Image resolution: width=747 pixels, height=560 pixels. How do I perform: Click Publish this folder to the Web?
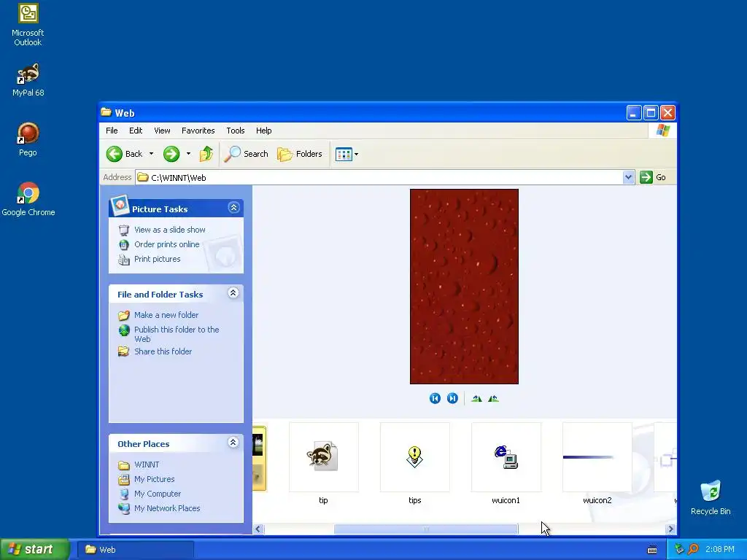pyautogui.click(x=177, y=334)
